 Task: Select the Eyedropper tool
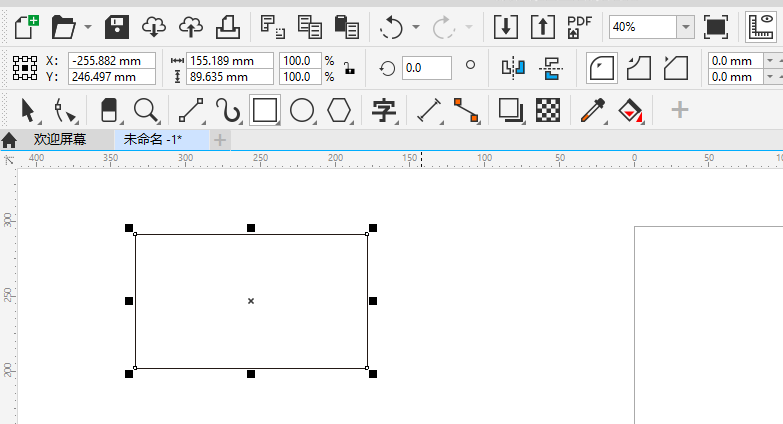(592, 109)
